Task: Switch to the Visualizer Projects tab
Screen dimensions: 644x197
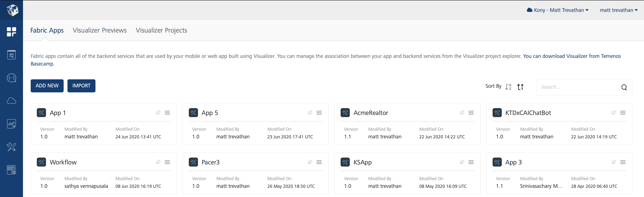Action: pyautogui.click(x=161, y=30)
